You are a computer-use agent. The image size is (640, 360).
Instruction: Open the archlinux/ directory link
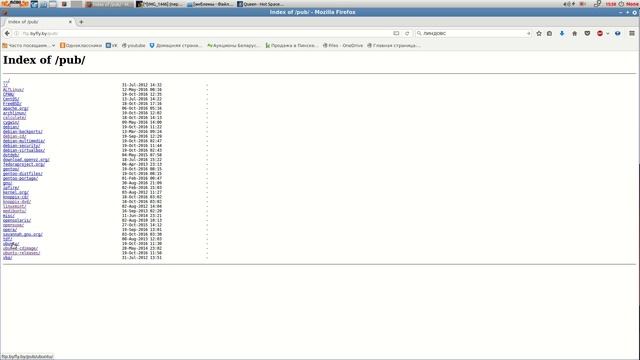tap(14, 113)
